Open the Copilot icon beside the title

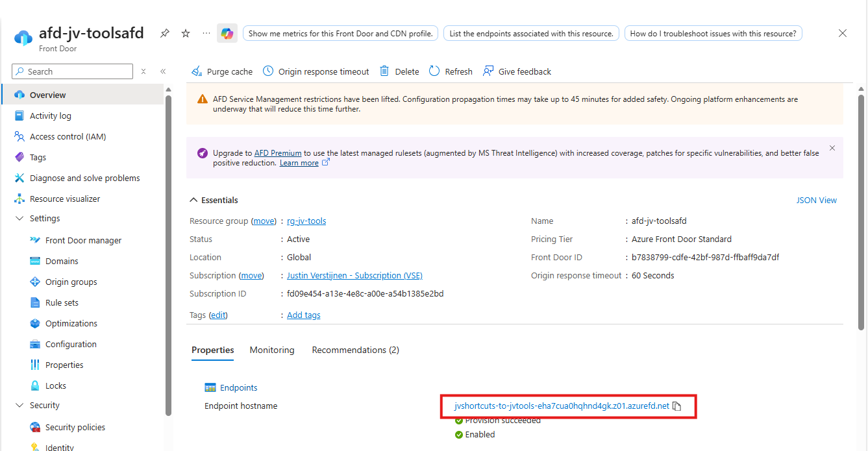point(227,33)
